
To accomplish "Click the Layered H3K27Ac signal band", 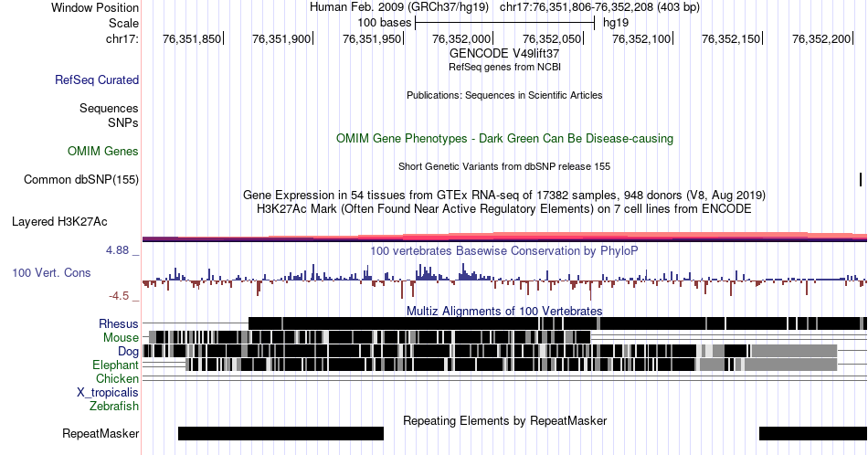I will coord(504,237).
